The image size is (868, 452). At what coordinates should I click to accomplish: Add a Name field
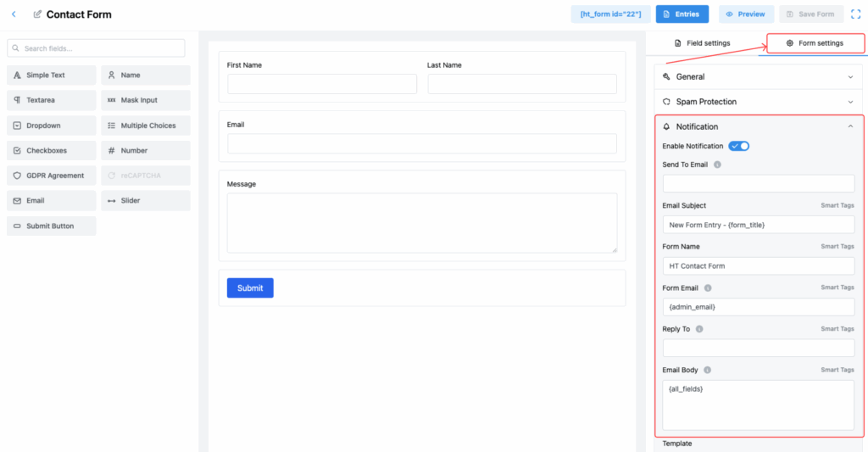pos(146,75)
